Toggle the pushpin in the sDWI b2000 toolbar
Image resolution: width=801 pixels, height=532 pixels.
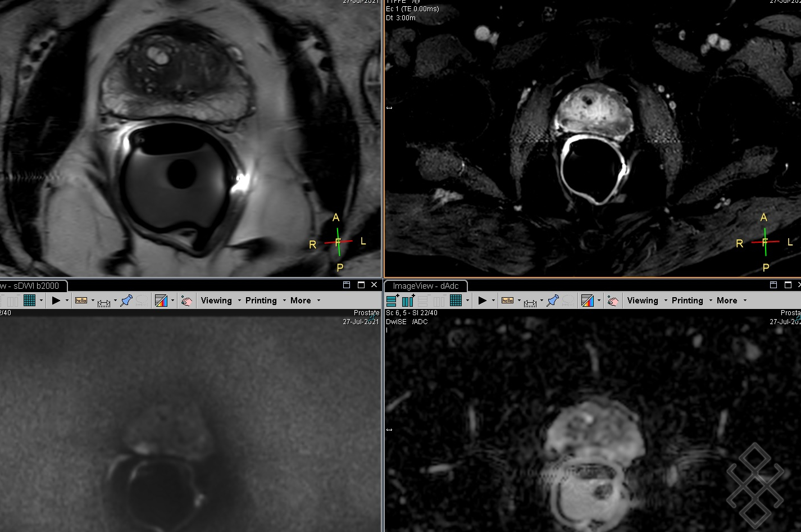point(126,301)
